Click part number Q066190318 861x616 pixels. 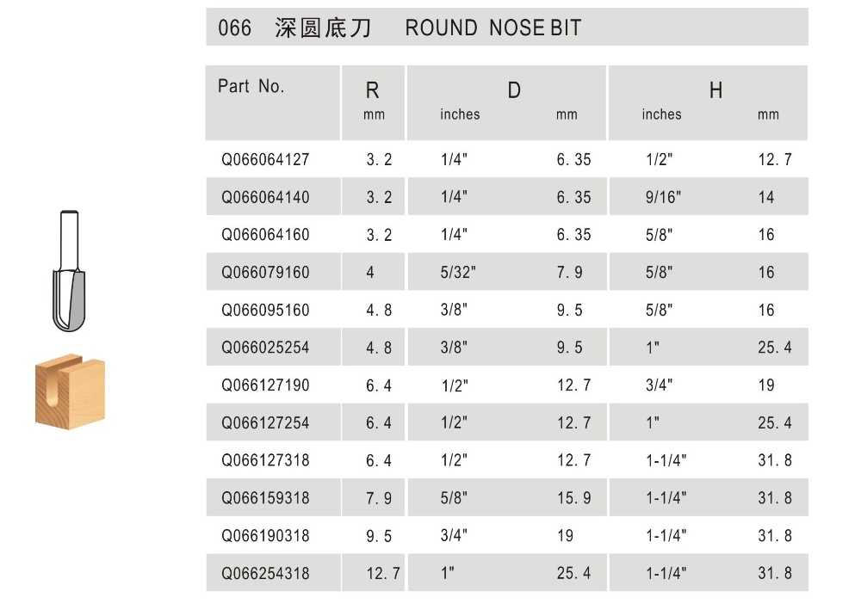pos(265,536)
